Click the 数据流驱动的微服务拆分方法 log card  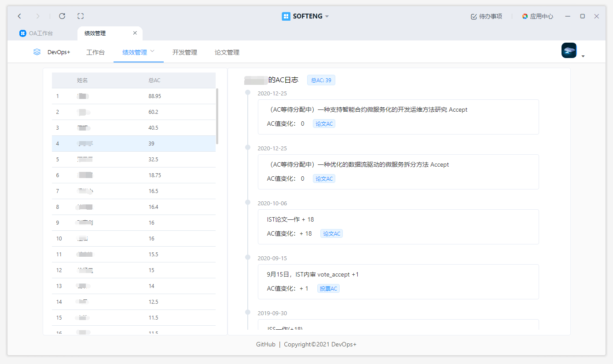pos(398,172)
